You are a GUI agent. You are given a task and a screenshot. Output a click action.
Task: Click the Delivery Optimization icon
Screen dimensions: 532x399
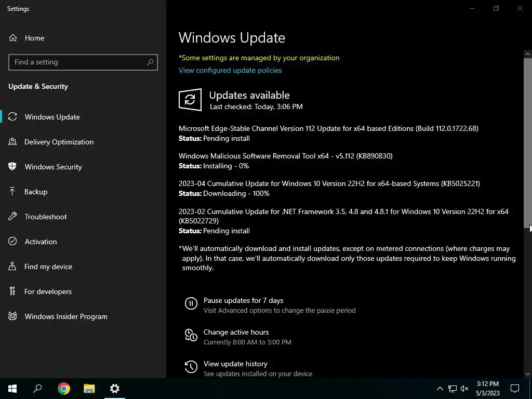tap(12, 142)
